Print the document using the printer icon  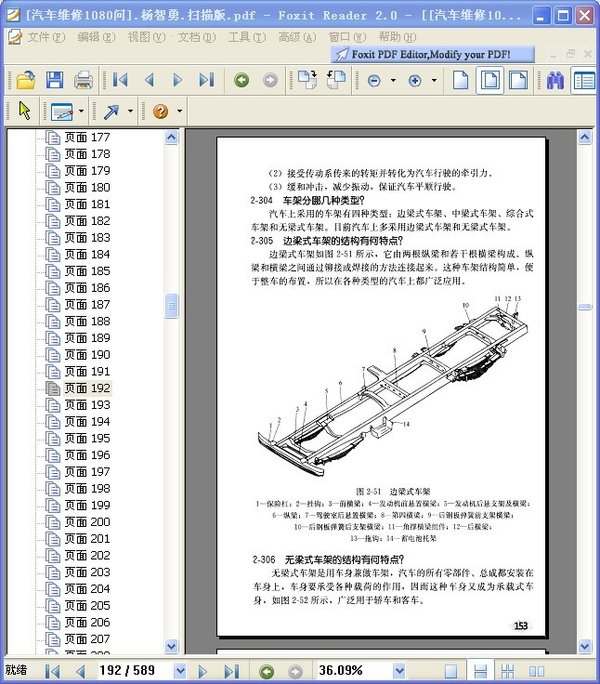point(84,80)
